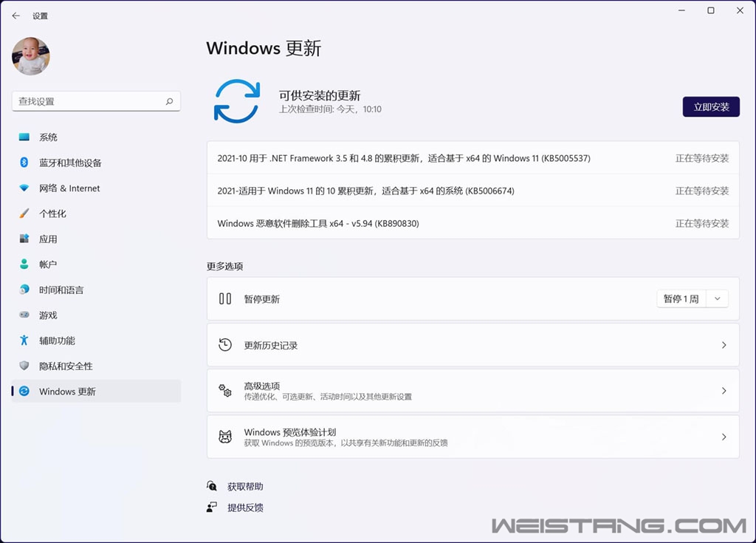Click 正在等待安装 status for KB5006674
Screen dimensions: 756x543
[x=702, y=191]
